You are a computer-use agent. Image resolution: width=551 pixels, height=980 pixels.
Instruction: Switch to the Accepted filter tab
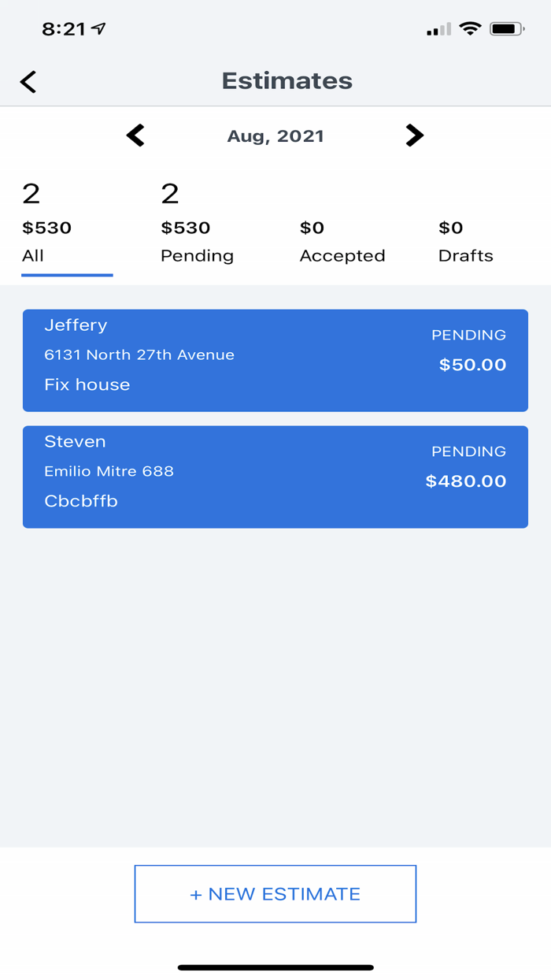coord(342,255)
